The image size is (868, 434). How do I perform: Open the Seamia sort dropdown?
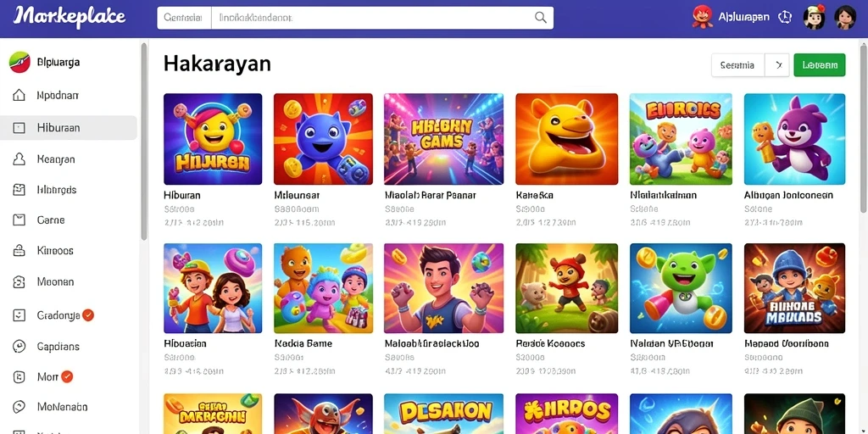[x=737, y=65]
